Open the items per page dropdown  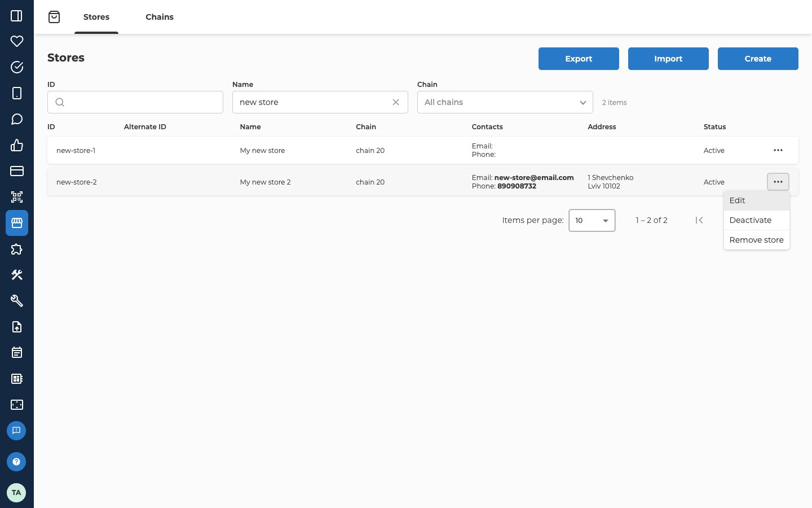click(x=592, y=220)
